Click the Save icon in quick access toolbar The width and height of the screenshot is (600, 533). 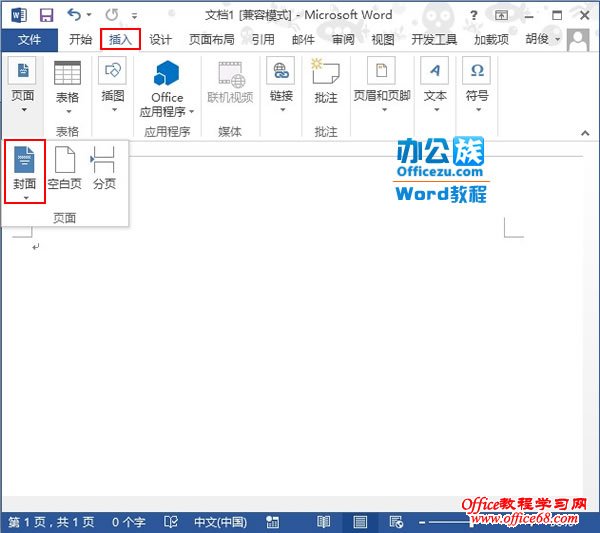(x=46, y=15)
